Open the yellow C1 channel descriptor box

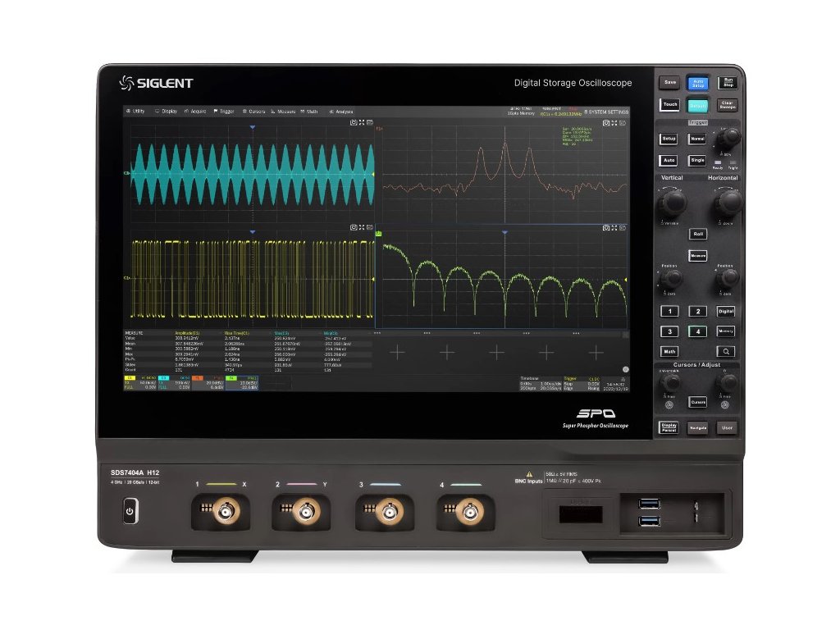(x=139, y=382)
